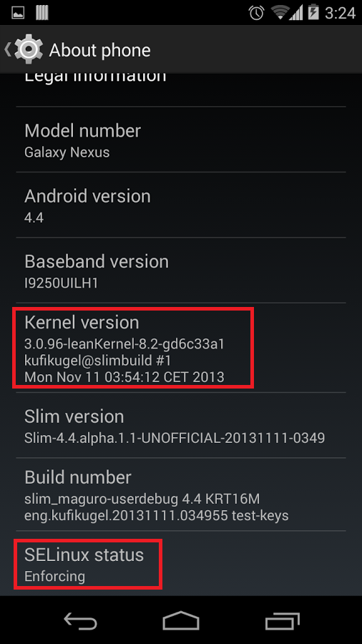Tap the alarm clock status icon
Viewport: 362px width, 644px height.
coord(257,13)
